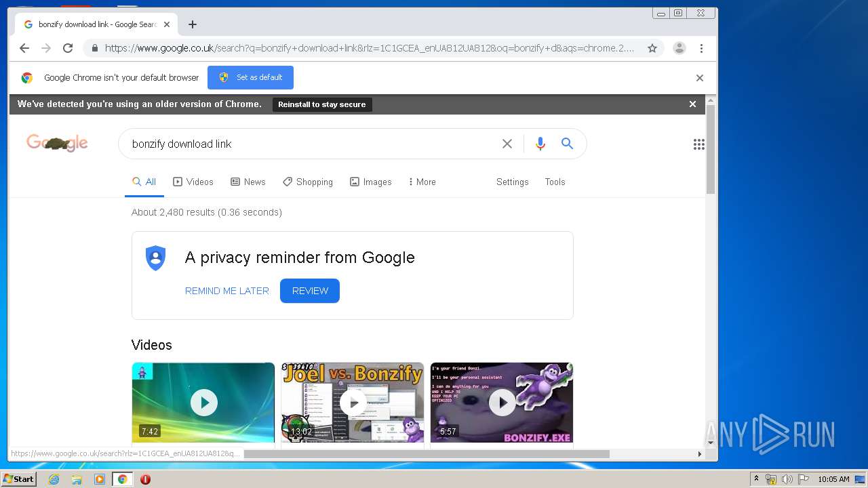
Task: Open the Chrome profile avatar
Action: click(679, 48)
